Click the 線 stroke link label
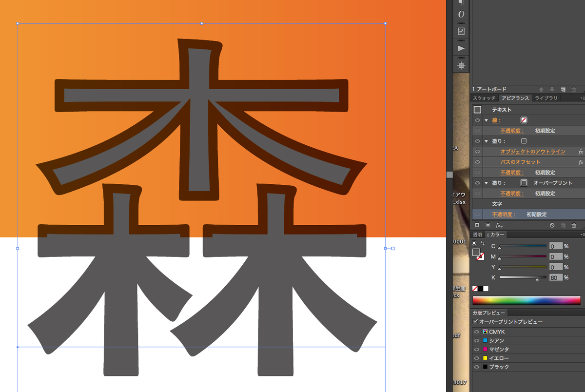Image resolution: width=585 pixels, height=392 pixels. click(495, 120)
